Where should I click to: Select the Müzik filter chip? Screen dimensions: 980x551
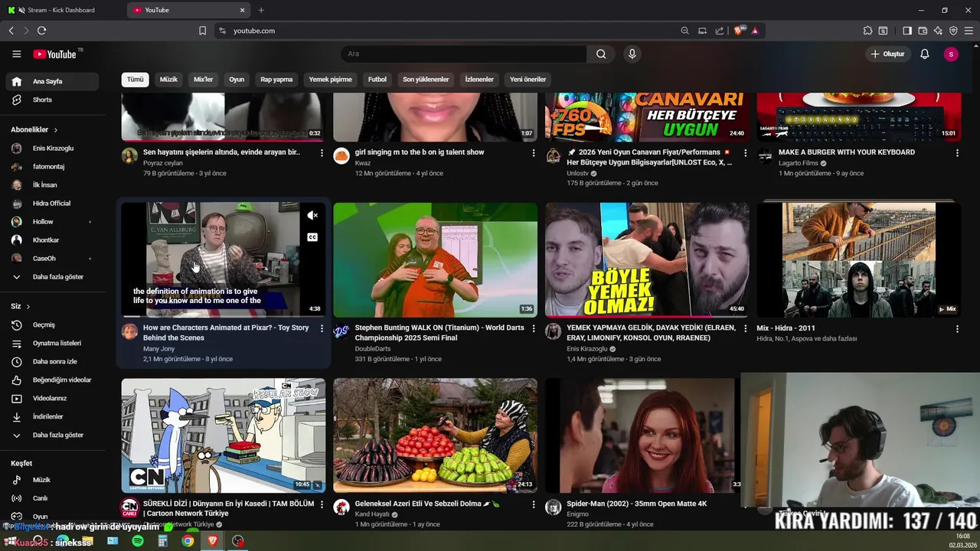click(168, 80)
